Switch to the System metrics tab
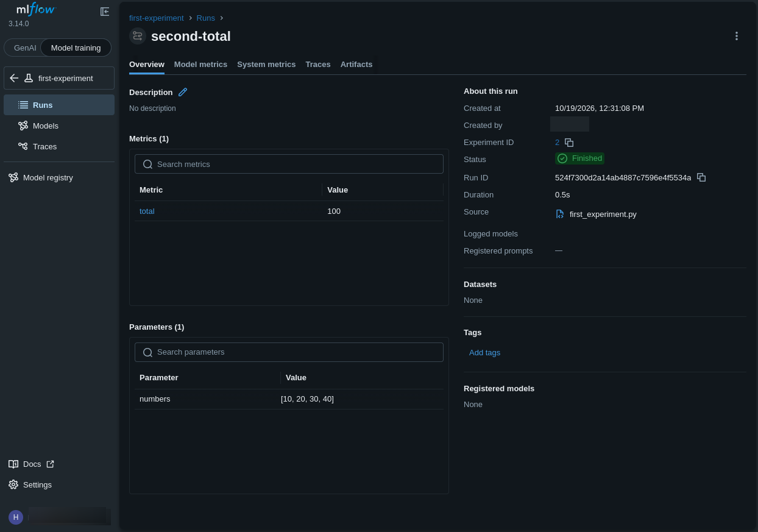Image resolution: width=758 pixels, height=532 pixels. click(266, 64)
